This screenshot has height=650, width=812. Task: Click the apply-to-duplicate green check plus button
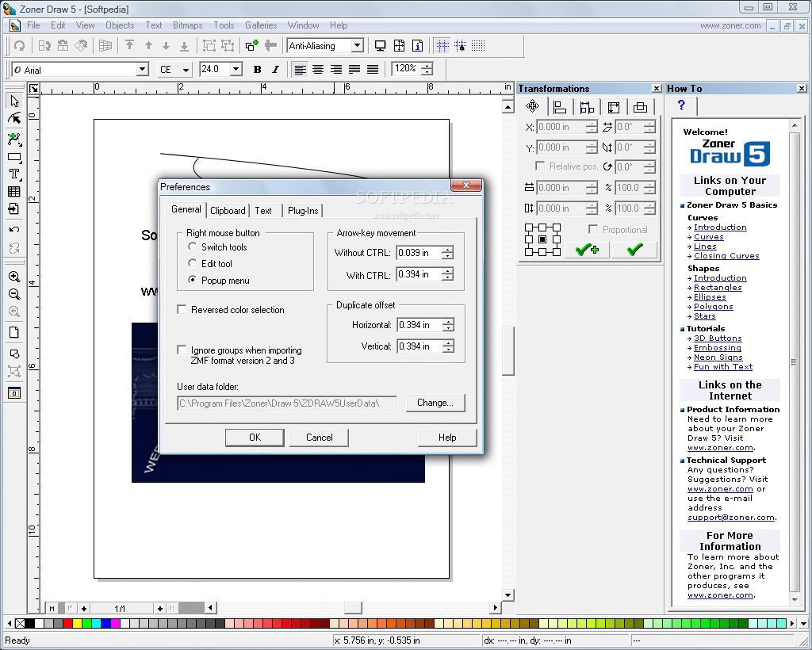coord(588,250)
